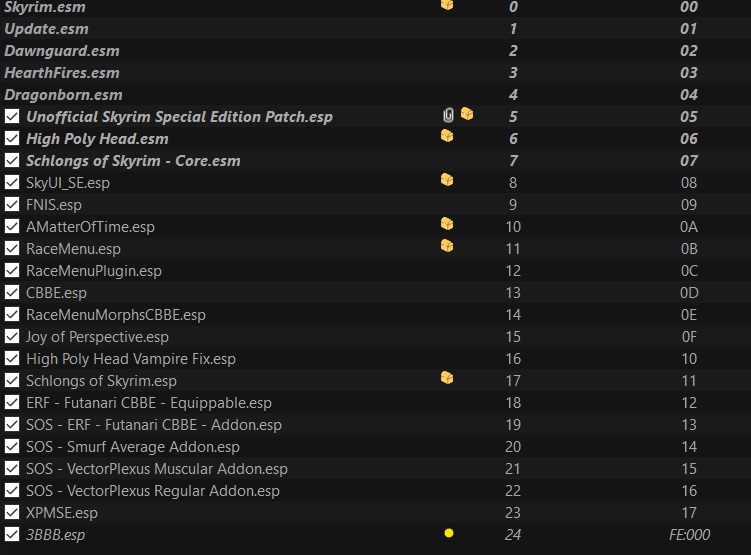Image resolution: width=751 pixels, height=555 pixels.
Task: Uncheck SOS - Smurf Average Addon.esp
Action: coord(12,447)
